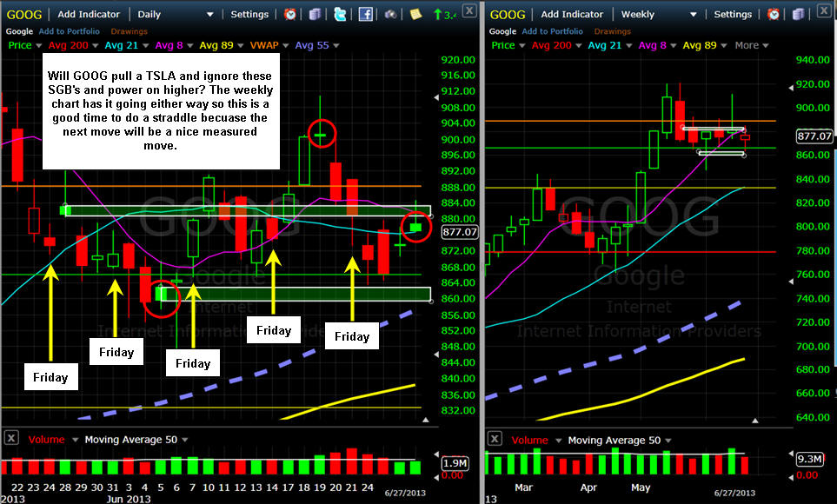
Task: Open Drawings link in the Daily chart
Action: (130, 31)
